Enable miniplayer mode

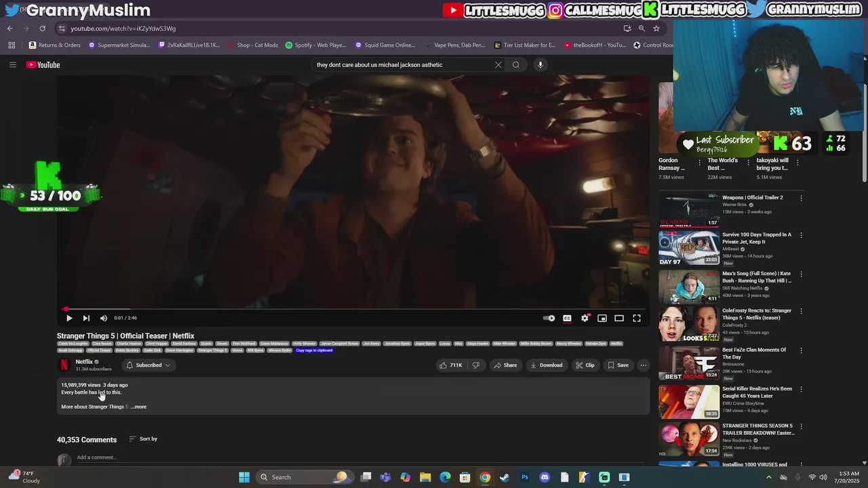(x=602, y=318)
